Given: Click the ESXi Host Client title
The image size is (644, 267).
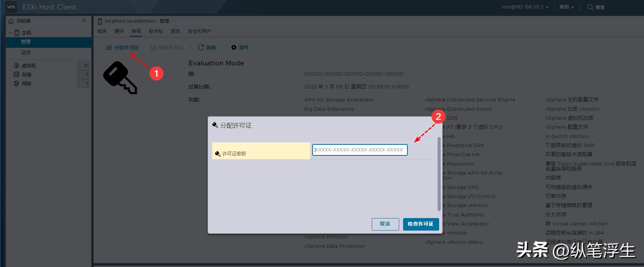Looking at the screenshot, I should coord(49,7).
